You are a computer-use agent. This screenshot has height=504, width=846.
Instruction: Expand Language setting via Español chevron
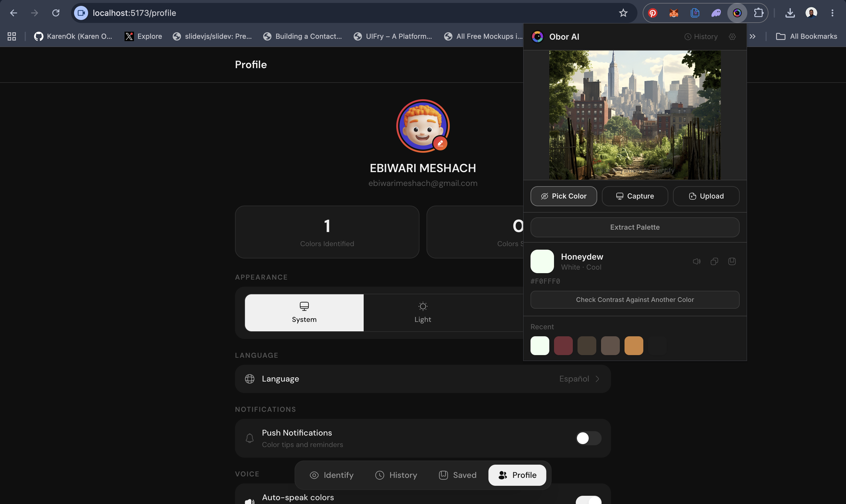pyautogui.click(x=597, y=379)
